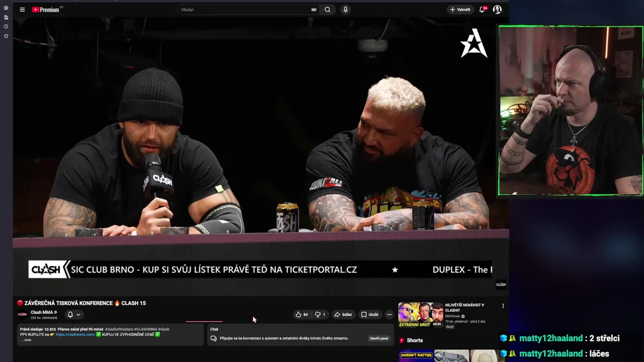Save the video with the Uložit button
This screenshot has width=644, height=362.
pos(369,315)
